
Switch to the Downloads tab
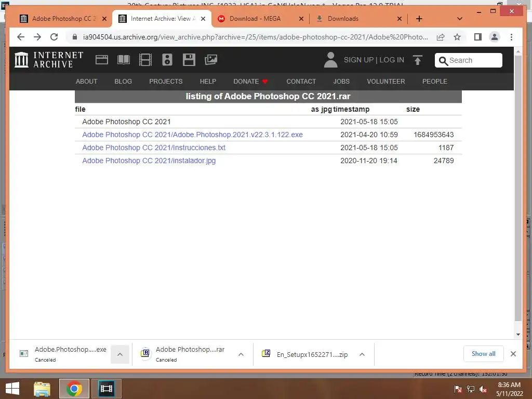343,19
